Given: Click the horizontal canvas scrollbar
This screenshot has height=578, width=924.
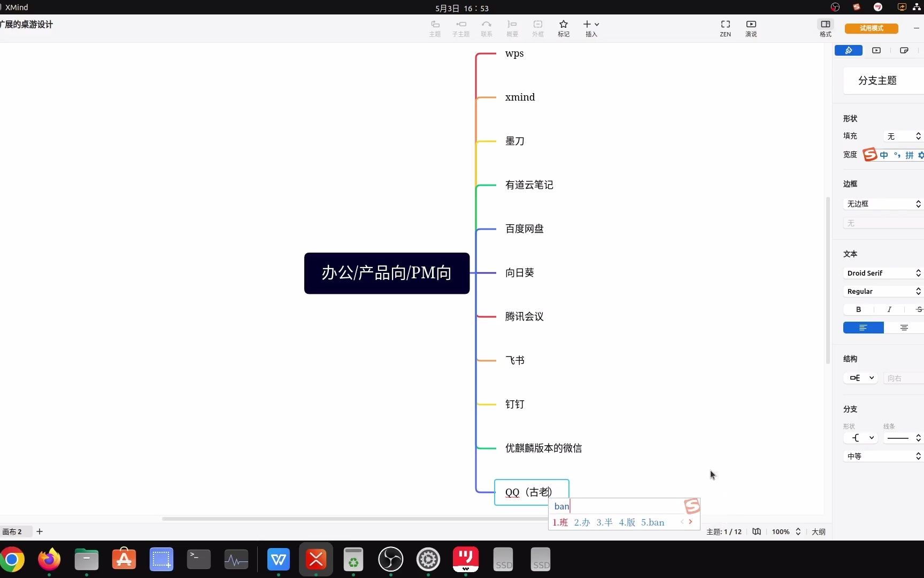Looking at the screenshot, I should click(356, 519).
